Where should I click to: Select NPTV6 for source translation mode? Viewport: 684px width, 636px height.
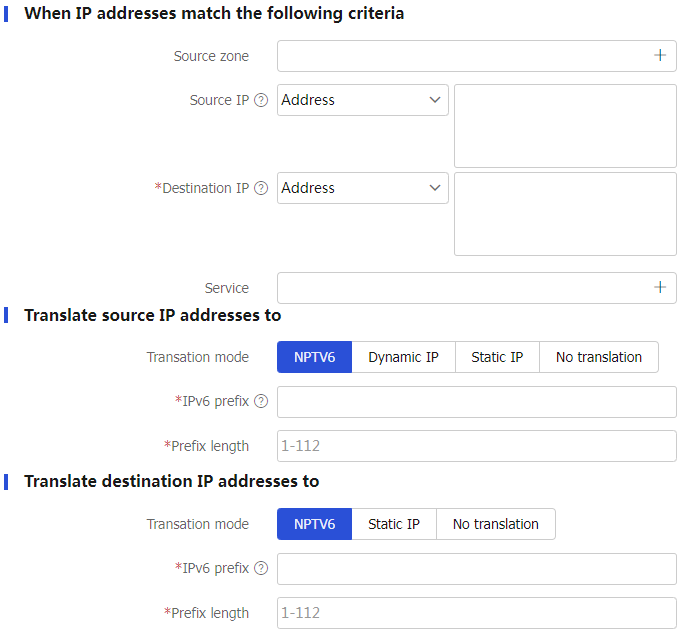pos(315,357)
